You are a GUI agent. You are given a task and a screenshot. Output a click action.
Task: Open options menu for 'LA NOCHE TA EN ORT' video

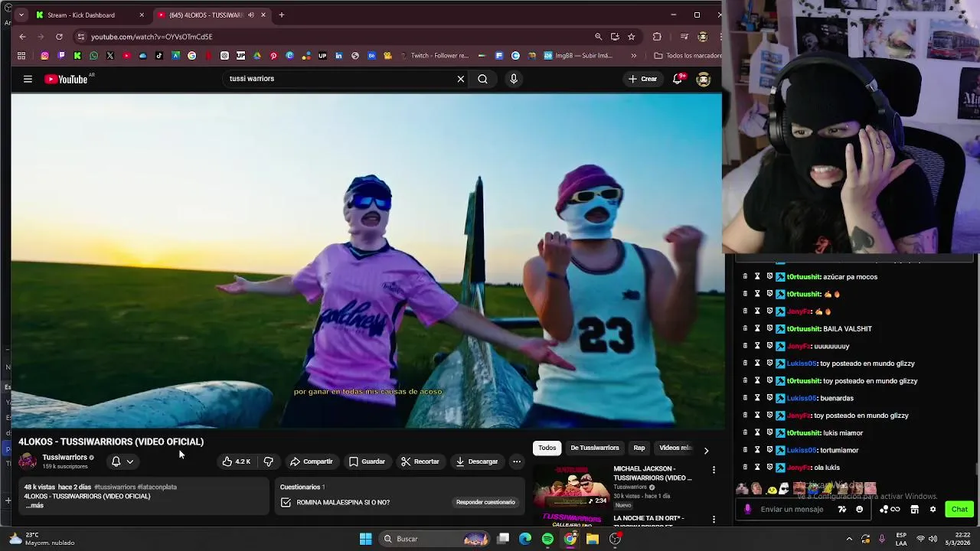point(714,519)
